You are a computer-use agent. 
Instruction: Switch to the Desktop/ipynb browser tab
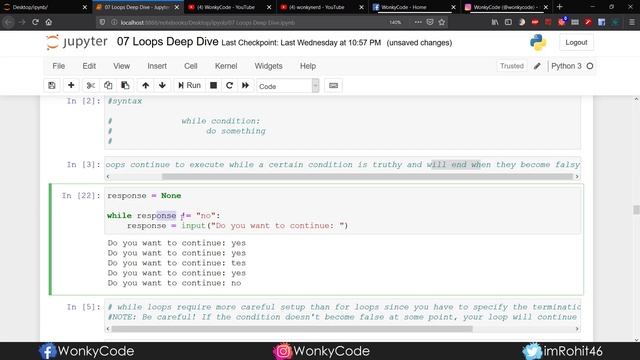point(45,7)
